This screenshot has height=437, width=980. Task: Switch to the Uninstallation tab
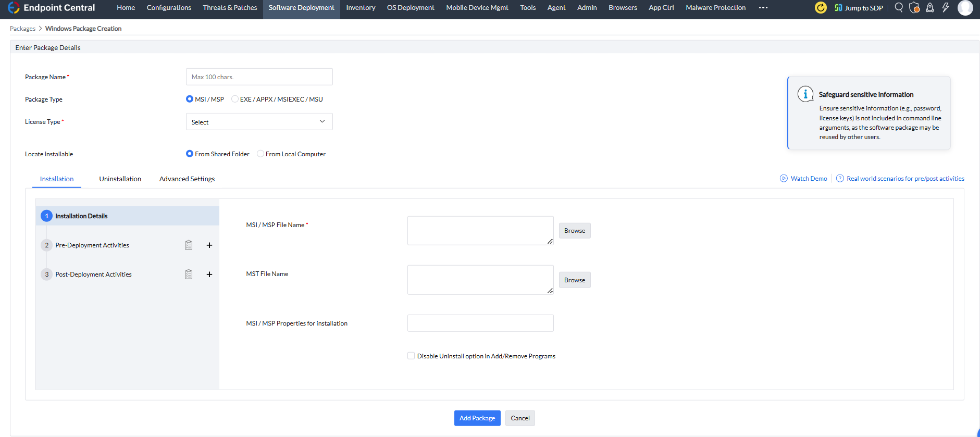click(x=120, y=179)
